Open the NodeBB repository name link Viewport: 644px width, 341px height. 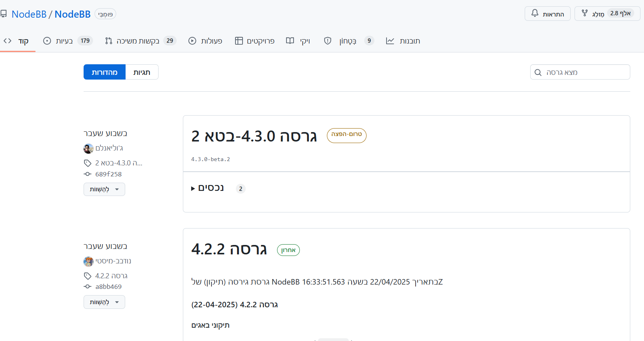pyautogui.click(x=73, y=14)
